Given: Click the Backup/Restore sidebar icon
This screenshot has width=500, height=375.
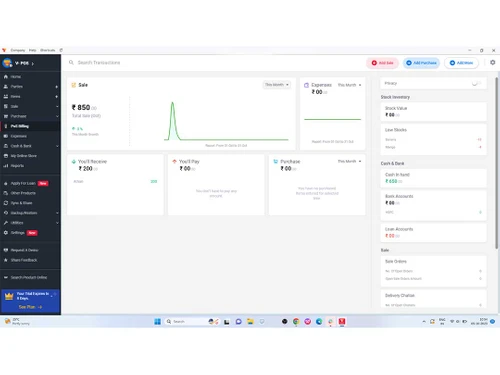Looking at the screenshot, I should point(6,213).
